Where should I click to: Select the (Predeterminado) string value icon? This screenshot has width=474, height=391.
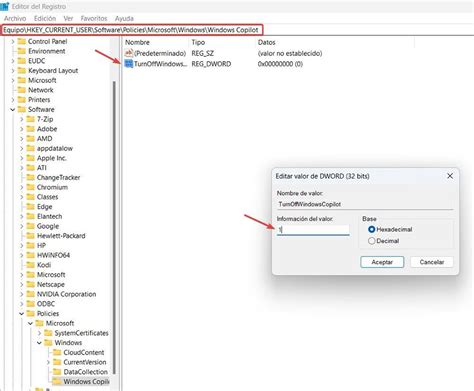[129, 53]
